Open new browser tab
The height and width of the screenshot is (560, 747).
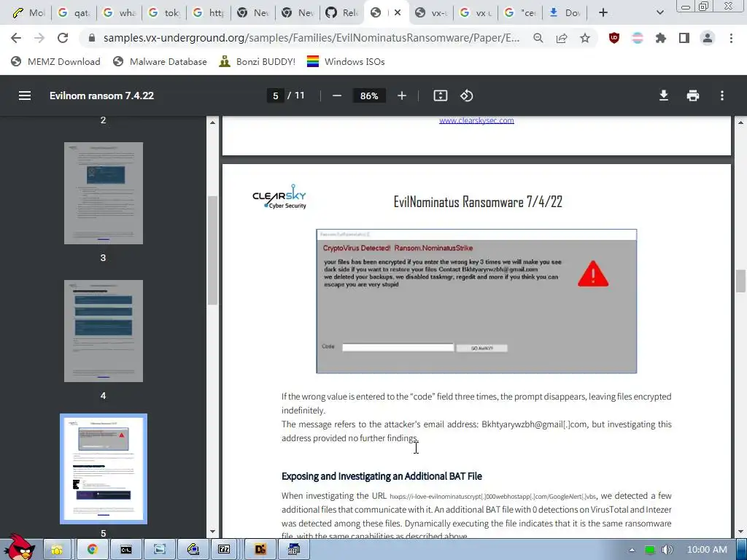(603, 13)
